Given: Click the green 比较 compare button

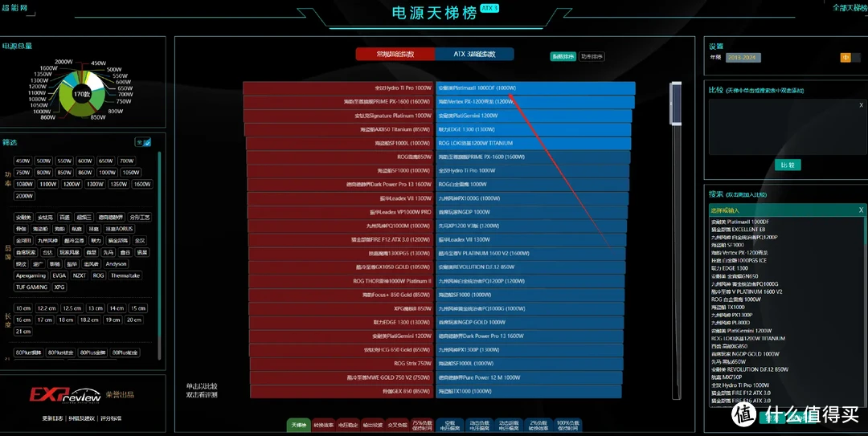Looking at the screenshot, I should click(x=788, y=165).
